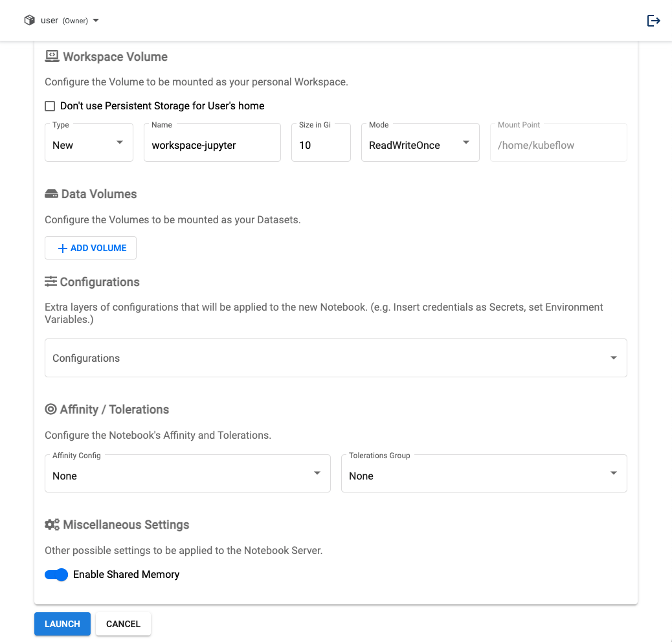Image resolution: width=672 pixels, height=642 pixels.
Task: Click the Data Volumes heading
Action: click(99, 194)
